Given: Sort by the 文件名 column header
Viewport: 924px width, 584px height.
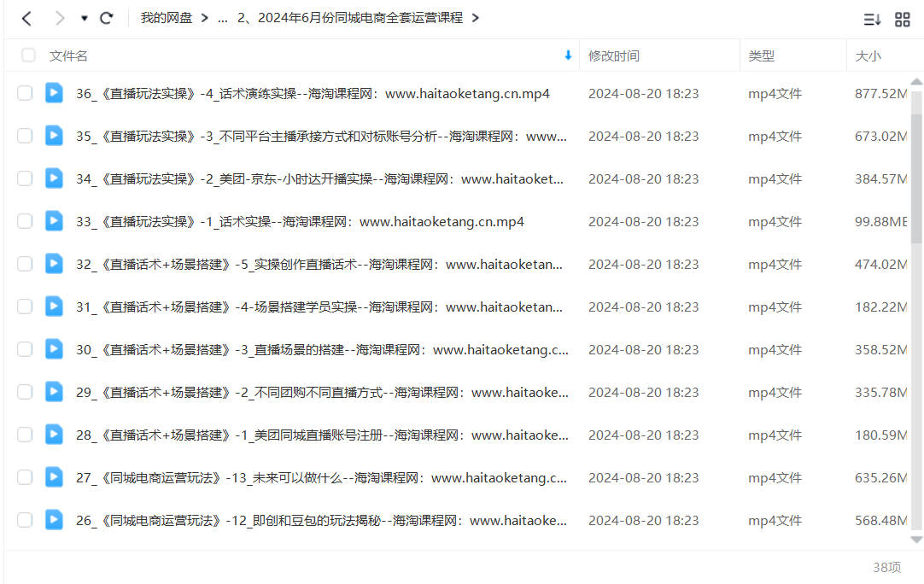Looking at the screenshot, I should click(68, 56).
